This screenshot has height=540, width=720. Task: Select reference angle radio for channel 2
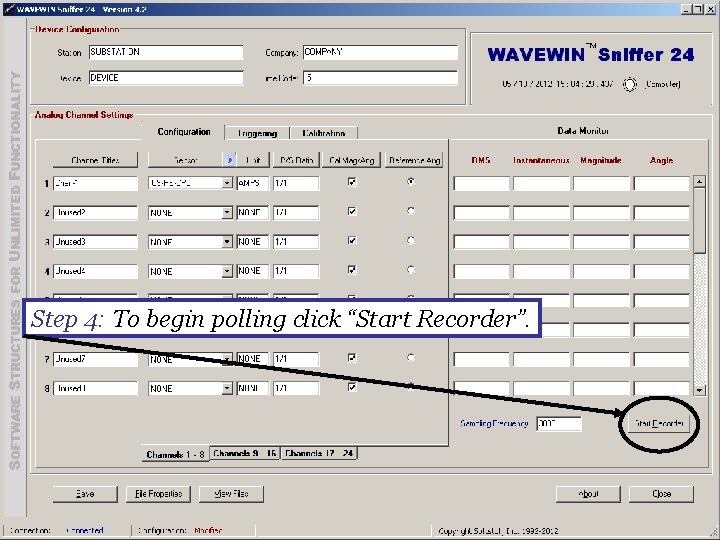[x=411, y=211]
